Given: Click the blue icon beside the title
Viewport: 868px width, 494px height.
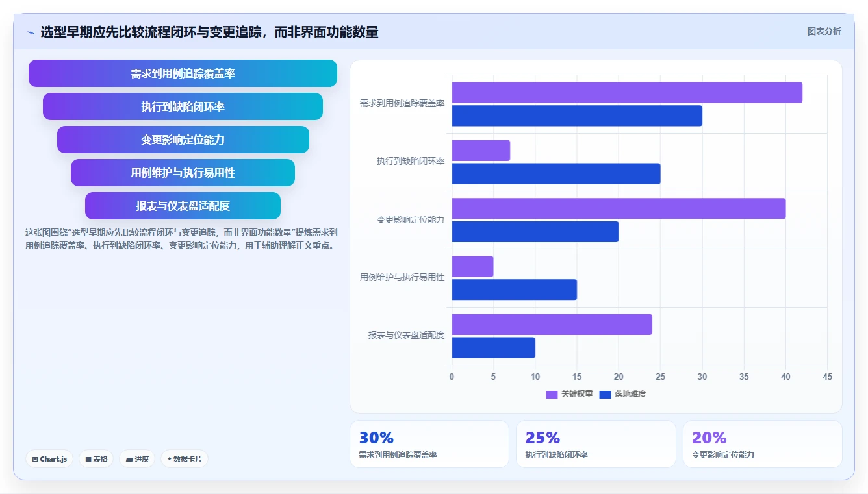Looking at the screenshot, I should click(x=31, y=32).
